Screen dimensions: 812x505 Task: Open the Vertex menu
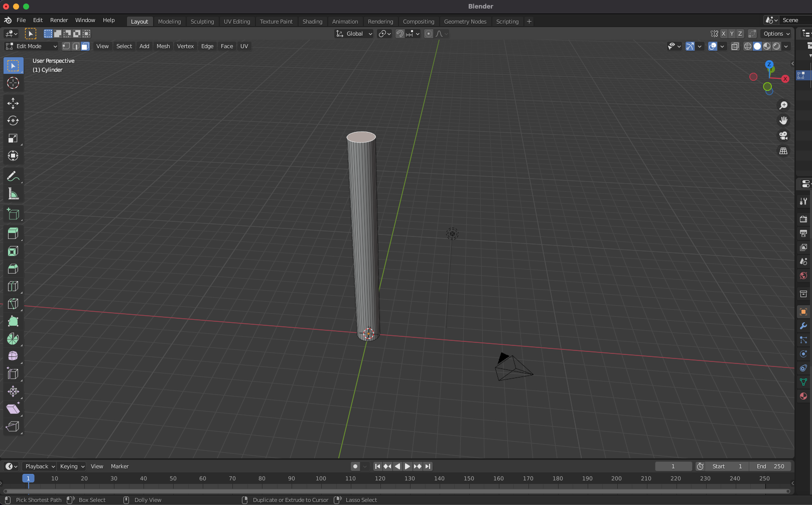(x=185, y=46)
